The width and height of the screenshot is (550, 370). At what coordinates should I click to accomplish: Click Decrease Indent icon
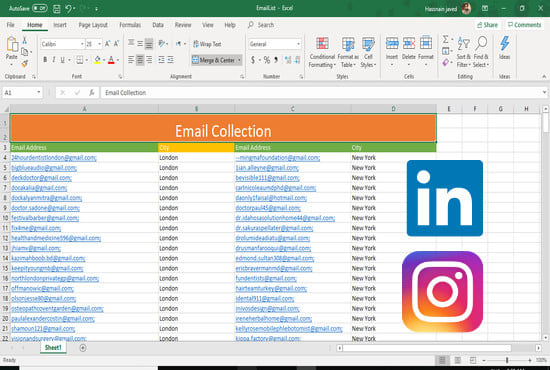[x=161, y=60]
